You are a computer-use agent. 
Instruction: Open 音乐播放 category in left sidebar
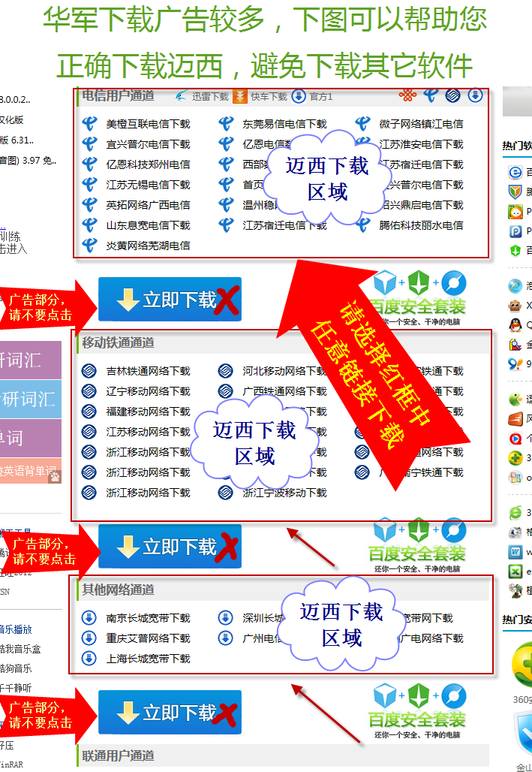16,629
